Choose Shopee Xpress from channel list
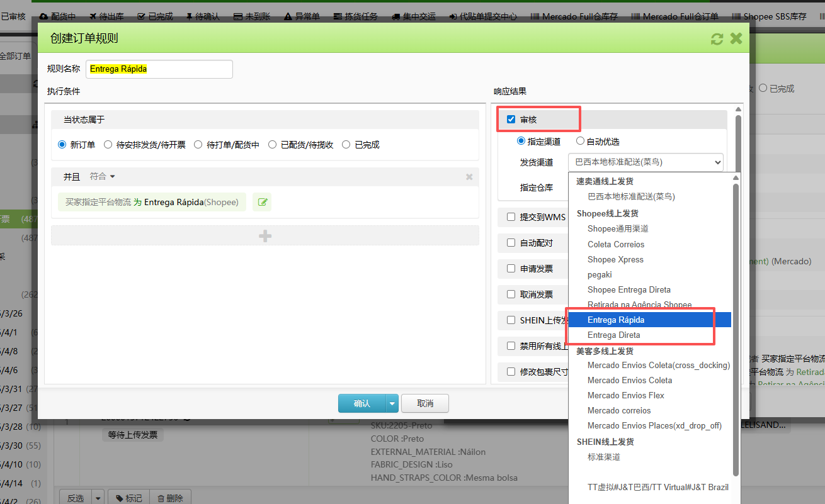 click(615, 259)
